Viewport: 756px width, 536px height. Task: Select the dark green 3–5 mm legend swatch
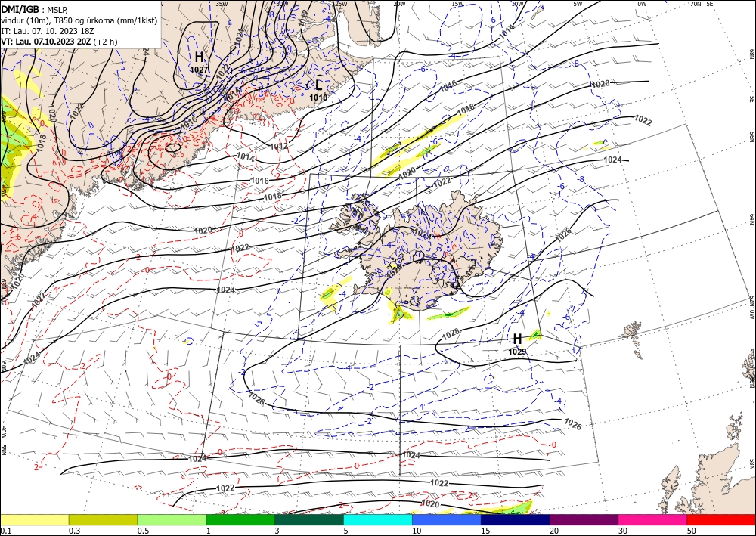309,519
